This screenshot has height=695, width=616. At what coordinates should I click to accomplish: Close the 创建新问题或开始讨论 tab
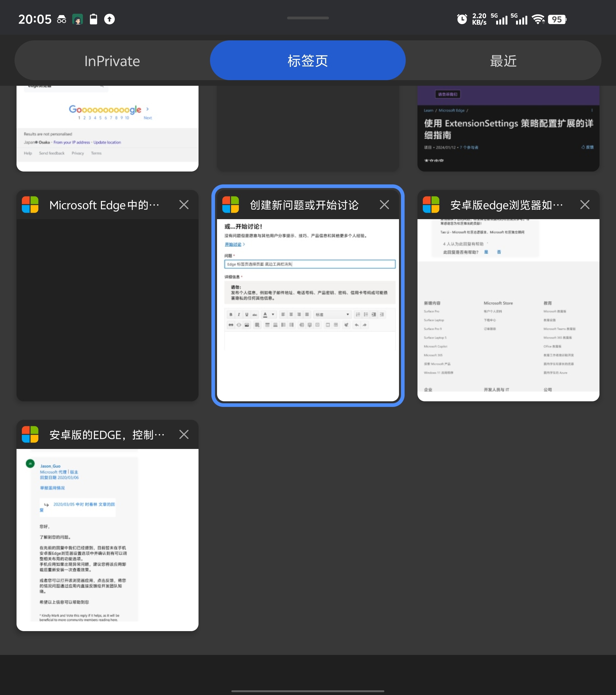click(x=384, y=205)
